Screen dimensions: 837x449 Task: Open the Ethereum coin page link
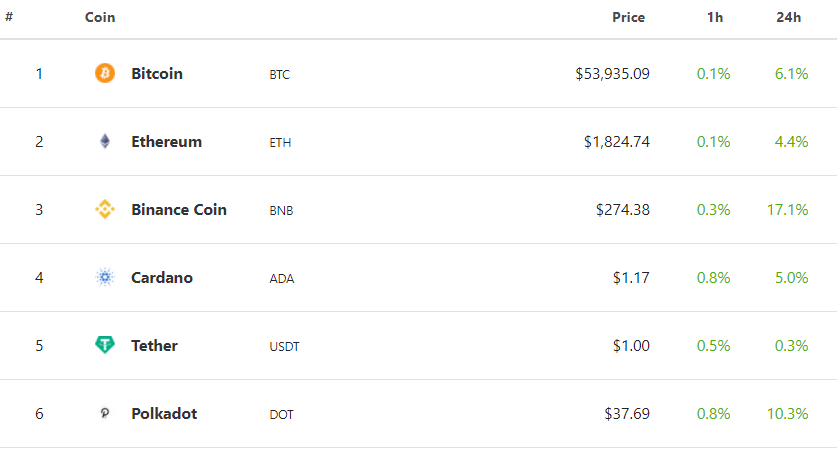click(x=166, y=141)
